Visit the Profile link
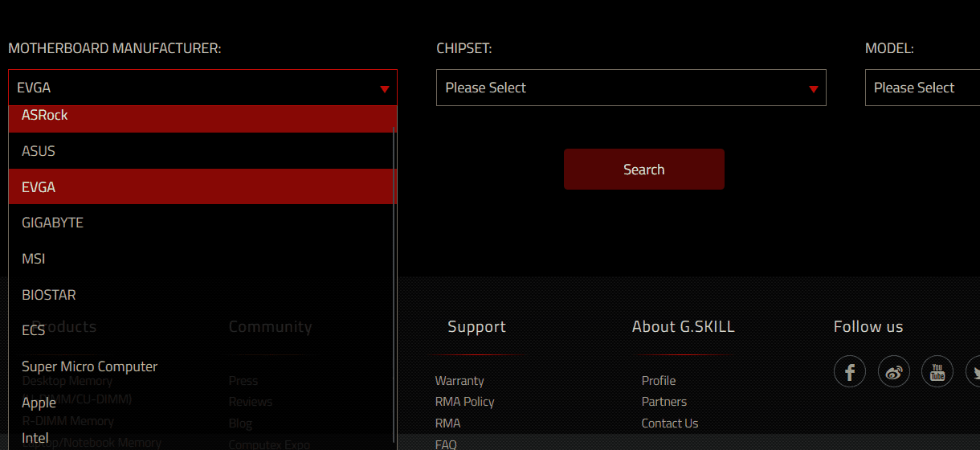980x450 pixels. (659, 381)
